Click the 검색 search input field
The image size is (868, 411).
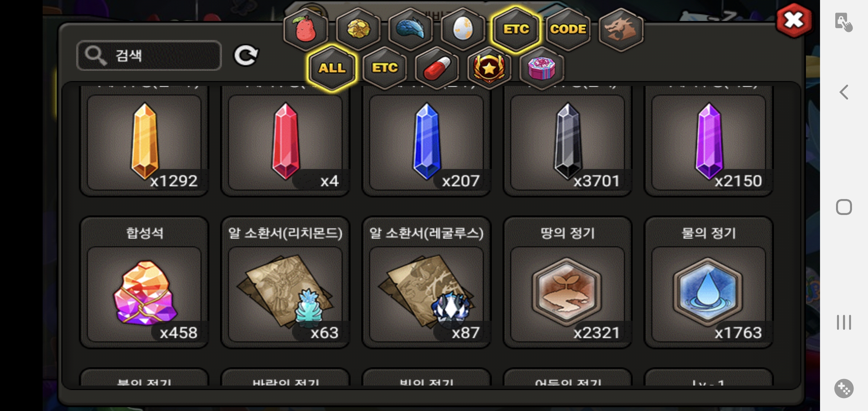(149, 56)
